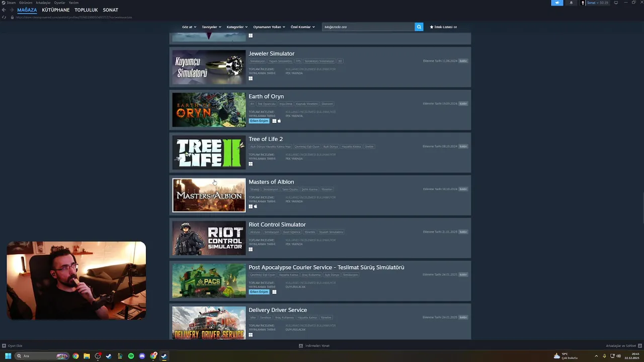Screen dimensions: 644x362
Task: Open File Explorer from the taskbar
Action: 87,356
